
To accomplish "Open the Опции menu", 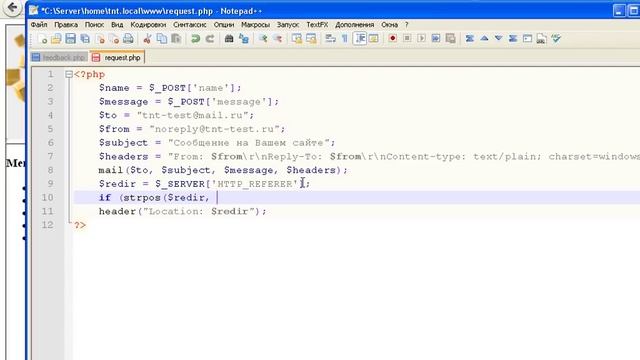I will tap(224, 25).
